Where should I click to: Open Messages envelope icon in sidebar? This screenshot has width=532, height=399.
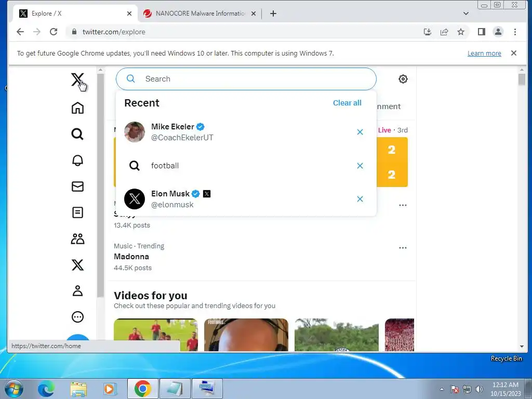[x=77, y=187]
